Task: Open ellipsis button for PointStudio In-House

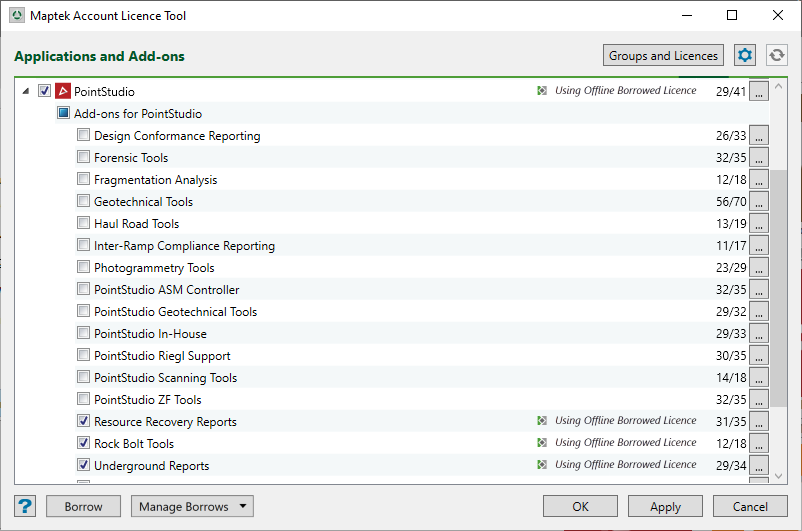Action: click(x=759, y=334)
